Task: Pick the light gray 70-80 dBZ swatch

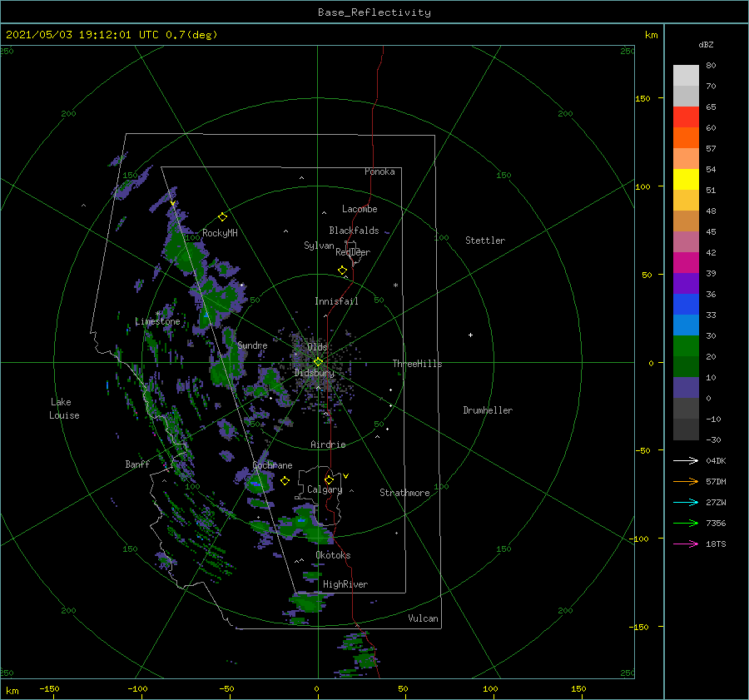Action: pyautogui.click(x=686, y=76)
